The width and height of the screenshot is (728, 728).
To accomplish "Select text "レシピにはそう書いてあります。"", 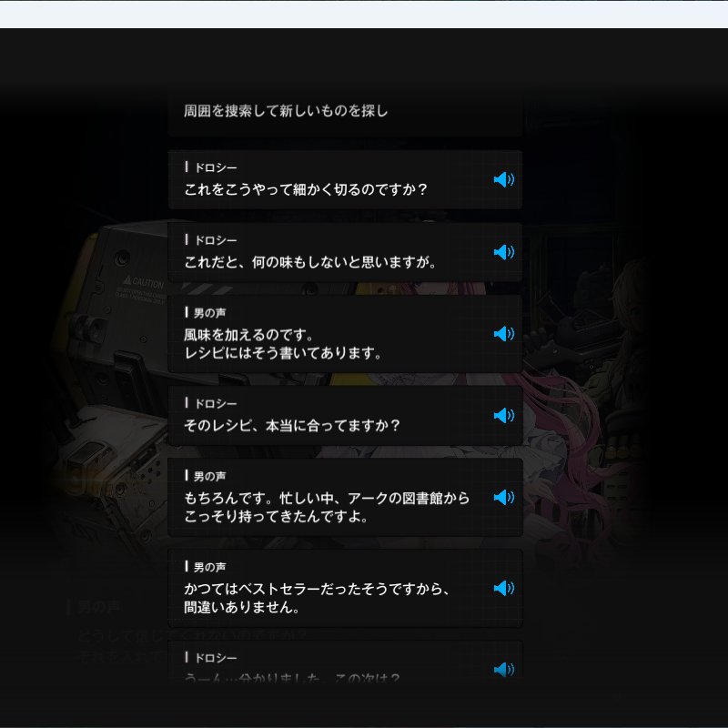I will 283,353.
